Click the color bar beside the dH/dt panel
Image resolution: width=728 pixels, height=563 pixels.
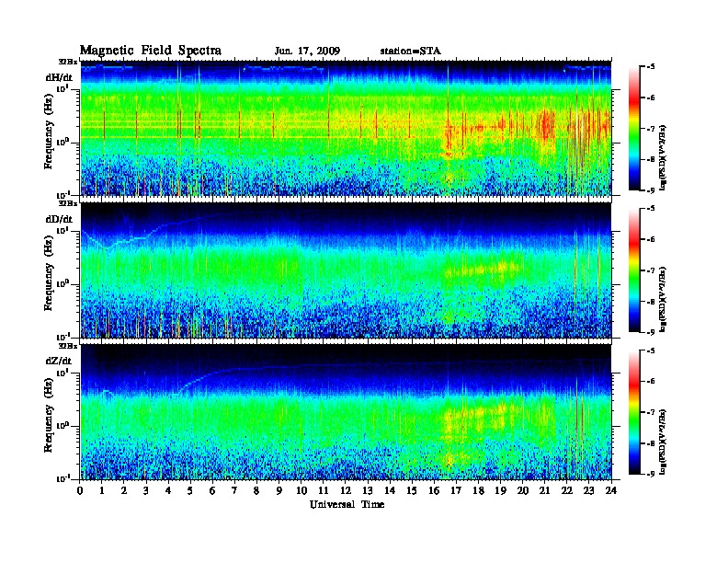(x=634, y=129)
